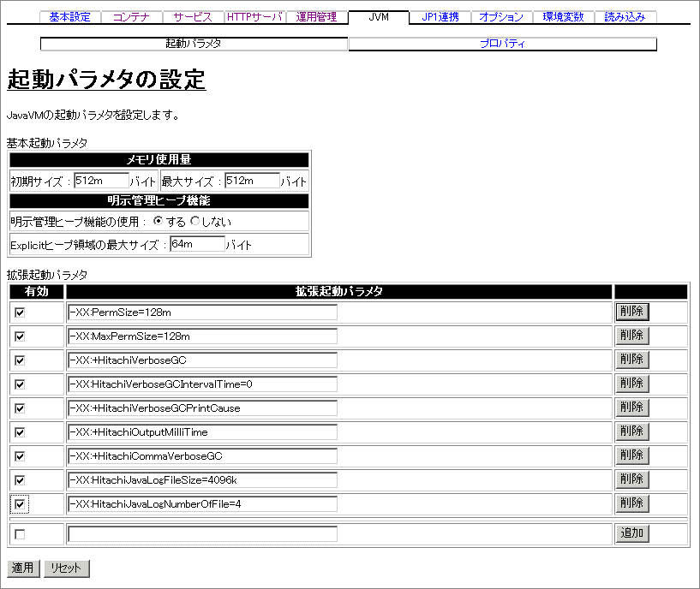Switch to the プロパティ sub-tab
This screenshot has height=589, width=700.
click(504, 44)
